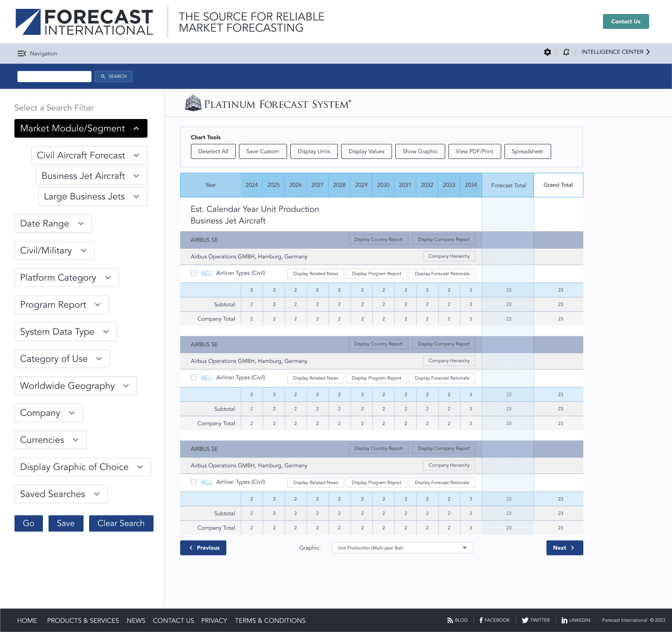The width and height of the screenshot is (672, 632).
Task: Click the Display Units button
Action: tap(314, 152)
